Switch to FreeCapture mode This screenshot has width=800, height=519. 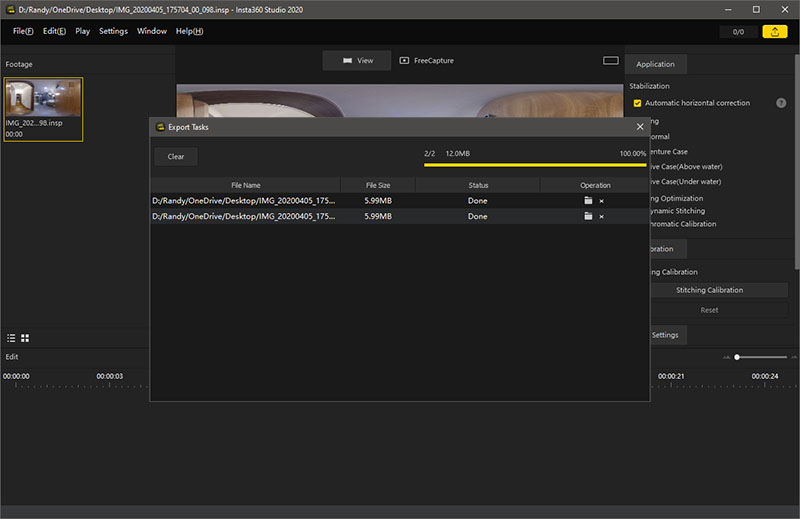427,60
